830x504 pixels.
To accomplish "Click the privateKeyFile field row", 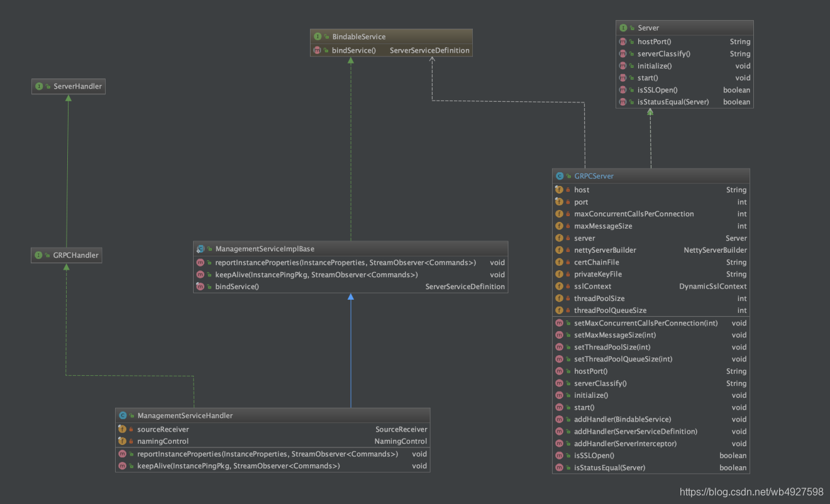I will 651,274.
